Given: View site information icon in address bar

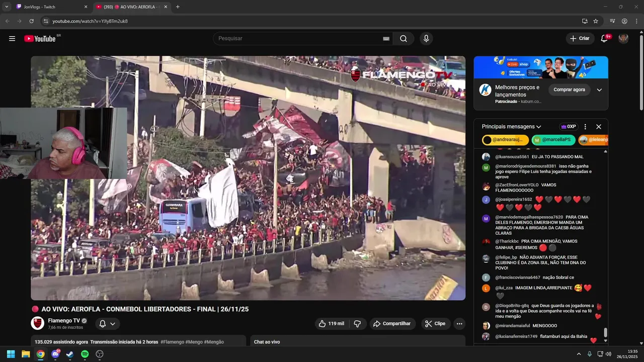Looking at the screenshot, I should (x=45, y=21).
